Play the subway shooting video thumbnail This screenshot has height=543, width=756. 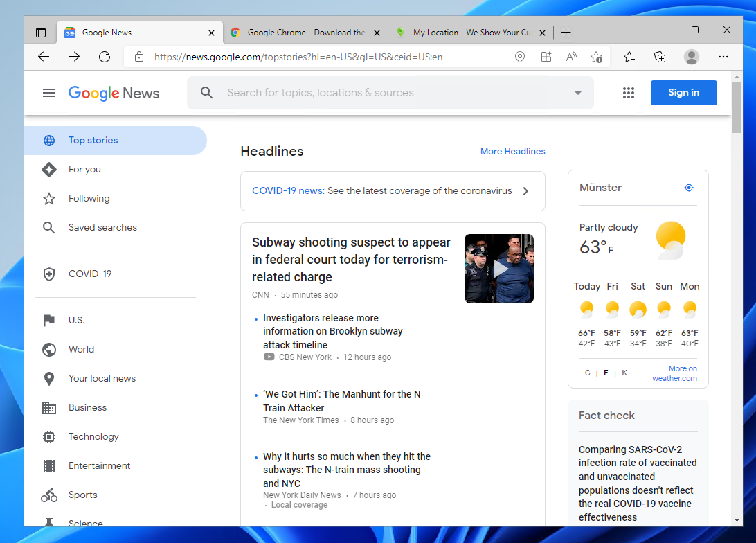499,269
